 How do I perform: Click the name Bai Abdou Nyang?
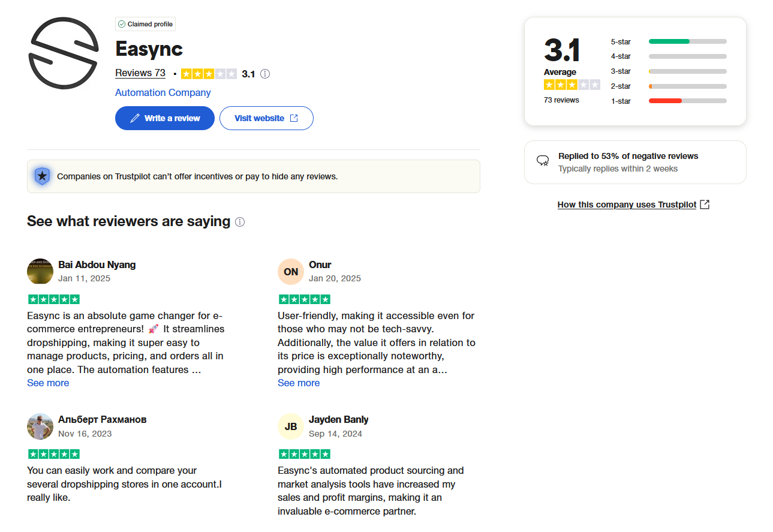pos(97,265)
